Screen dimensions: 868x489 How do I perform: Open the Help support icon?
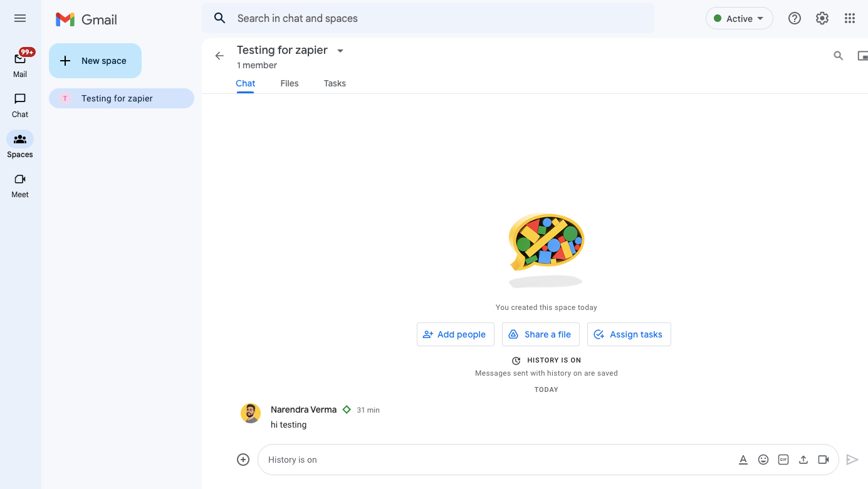click(x=795, y=18)
